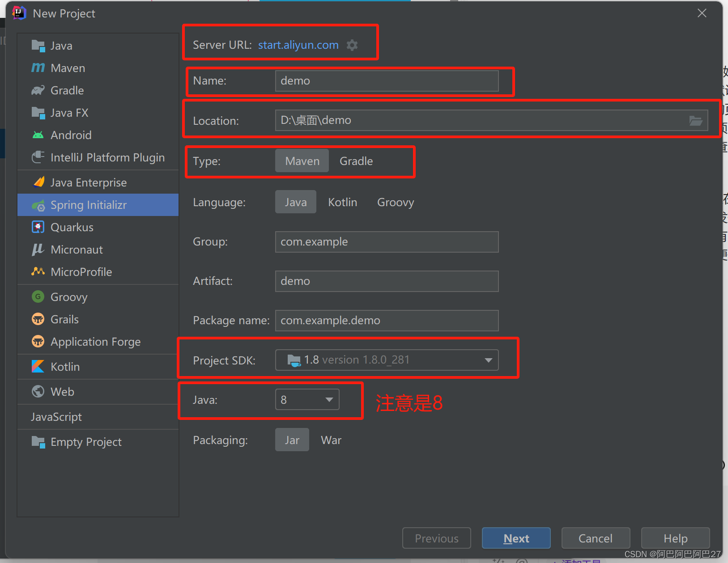Select War packaging
Viewport: 728px width, 563px height.
(x=331, y=440)
